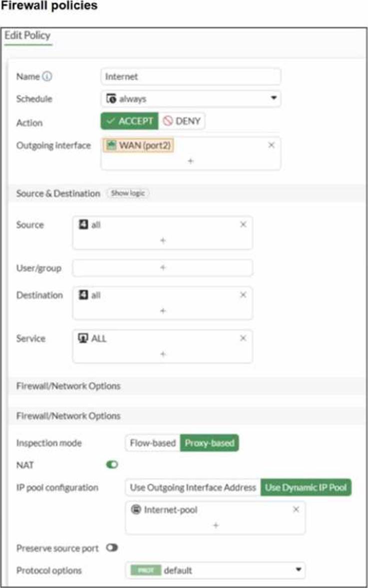Remove the 'all' destination address entry
Viewport: 368px width, 588px height.
(x=243, y=295)
